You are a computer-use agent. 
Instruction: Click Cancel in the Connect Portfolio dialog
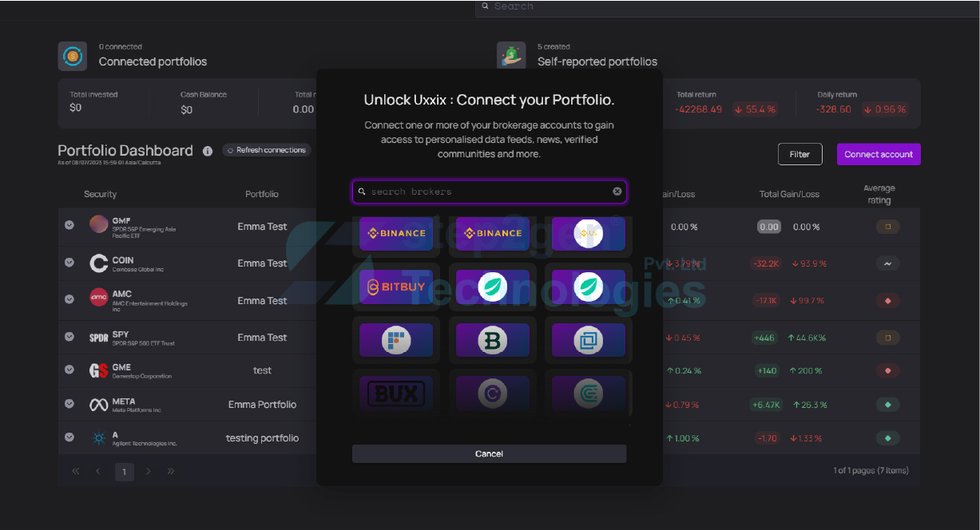point(489,453)
